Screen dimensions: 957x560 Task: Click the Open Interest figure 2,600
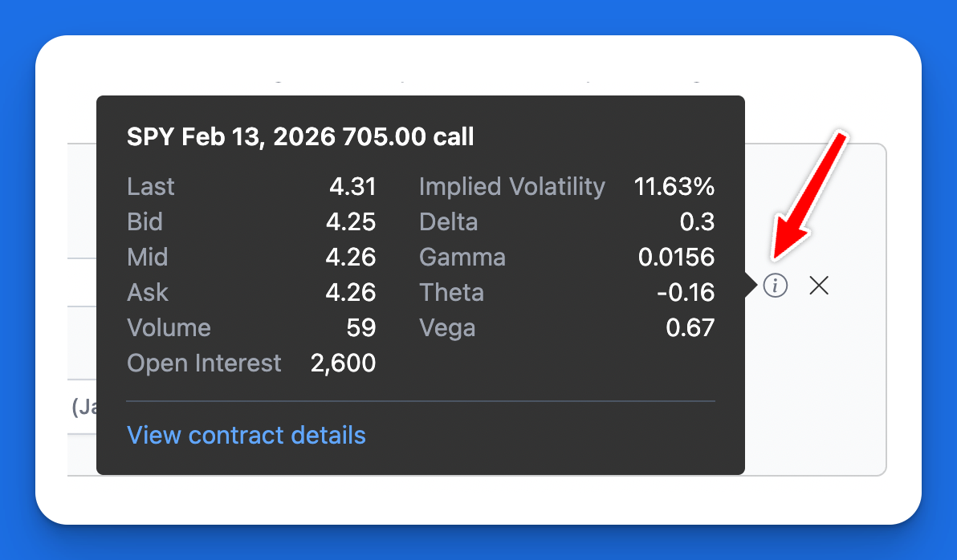point(343,363)
